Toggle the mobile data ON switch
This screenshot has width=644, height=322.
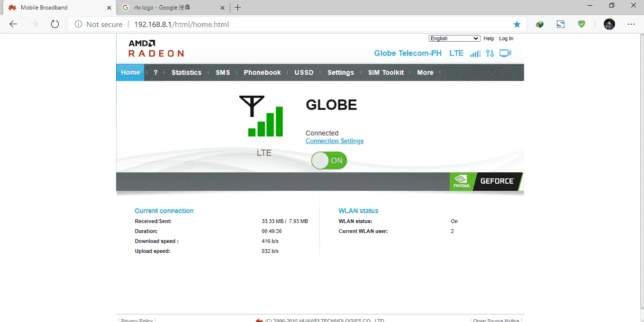coord(329,161)
